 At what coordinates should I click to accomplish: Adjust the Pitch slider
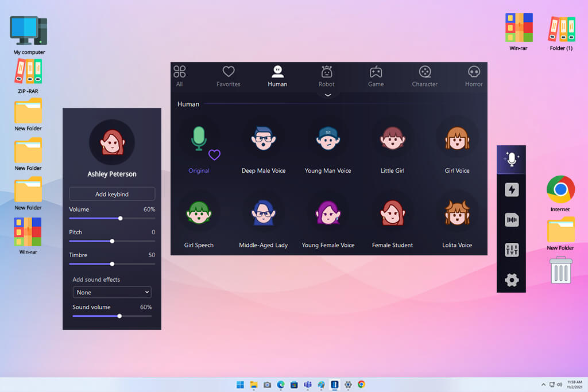(112, 241)
